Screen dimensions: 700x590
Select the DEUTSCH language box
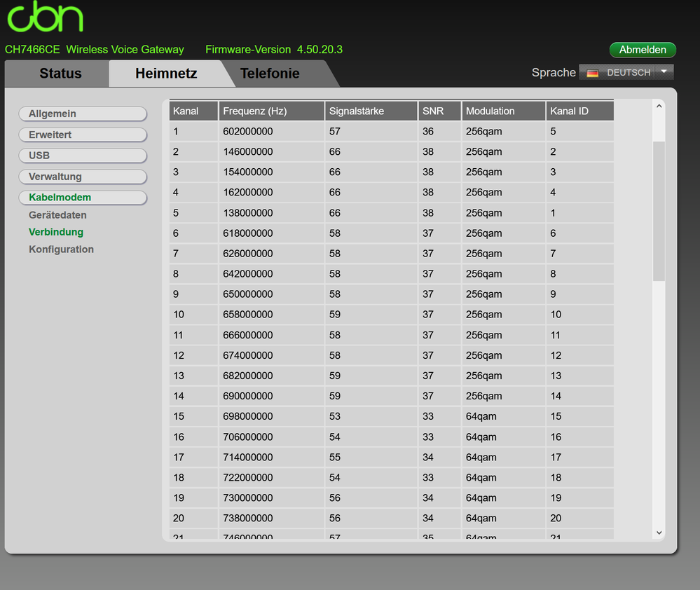(626, 72)
